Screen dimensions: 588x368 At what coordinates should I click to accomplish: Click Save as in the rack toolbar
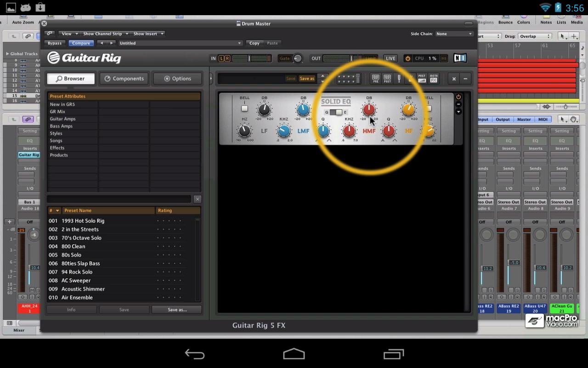(307, 79)
